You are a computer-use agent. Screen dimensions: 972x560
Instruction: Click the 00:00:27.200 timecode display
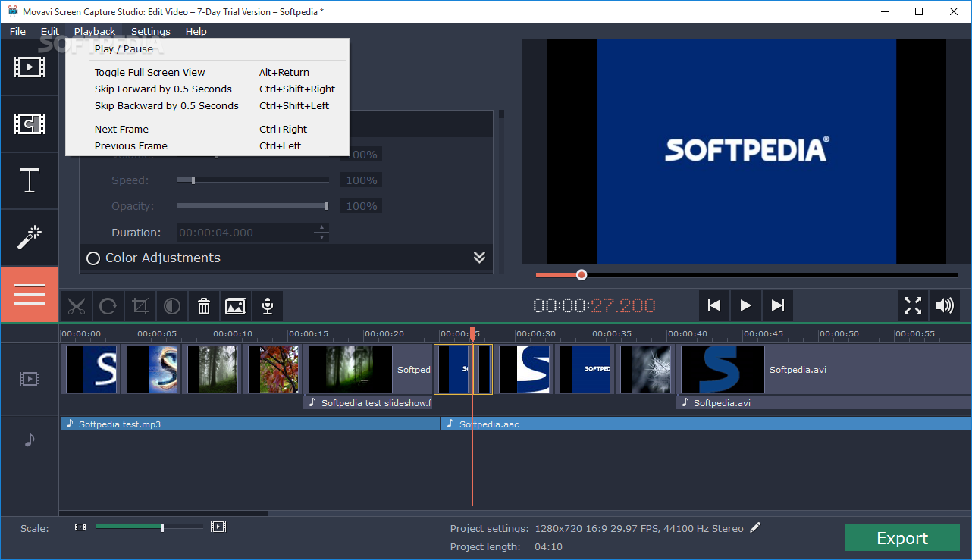click(x=594, y=305)
